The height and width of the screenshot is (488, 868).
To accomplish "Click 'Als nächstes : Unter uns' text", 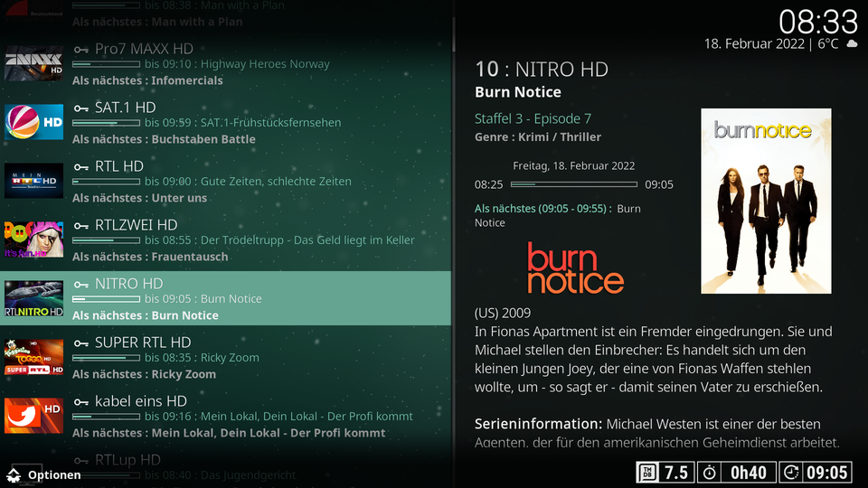I will point(139,198).
